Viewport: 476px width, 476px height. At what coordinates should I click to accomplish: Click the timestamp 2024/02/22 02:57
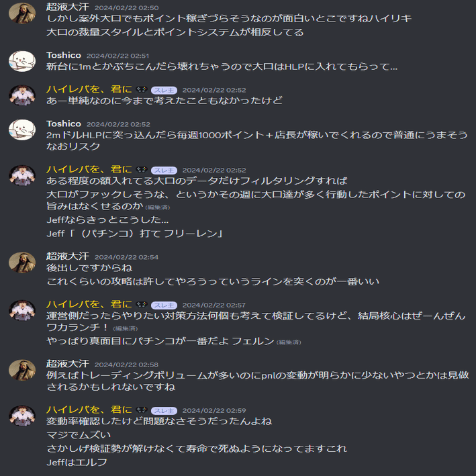214,305
